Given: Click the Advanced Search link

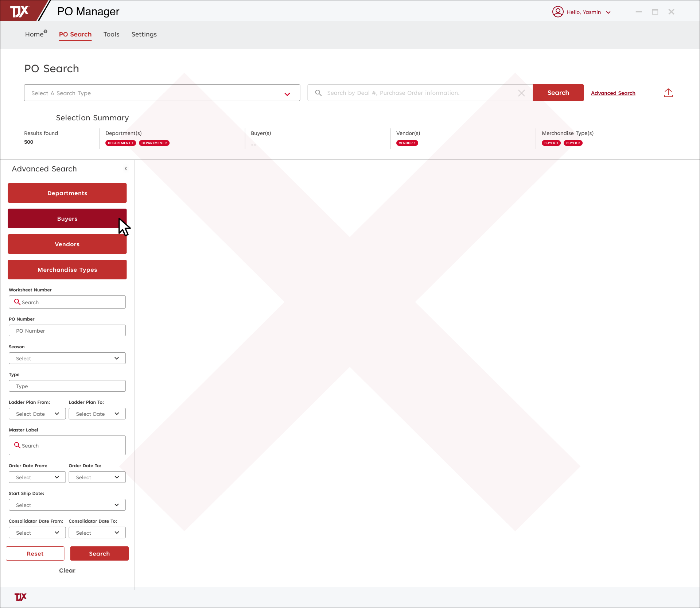Looking at the screenshot, I should pos(613,93).
